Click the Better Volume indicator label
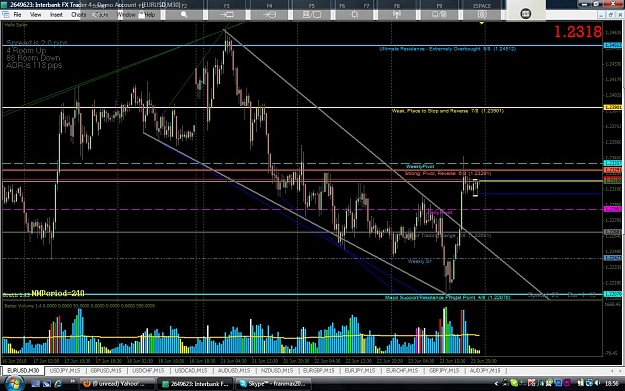625x391 pixels. point(79,306)
